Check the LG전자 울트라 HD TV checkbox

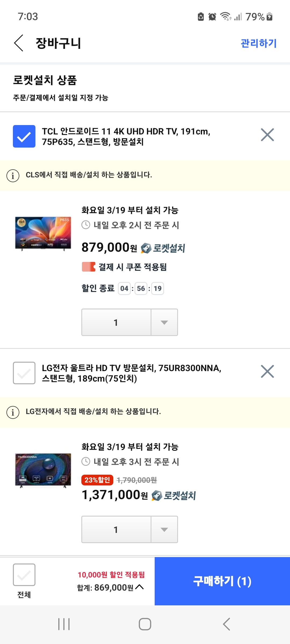click(24, 373)
